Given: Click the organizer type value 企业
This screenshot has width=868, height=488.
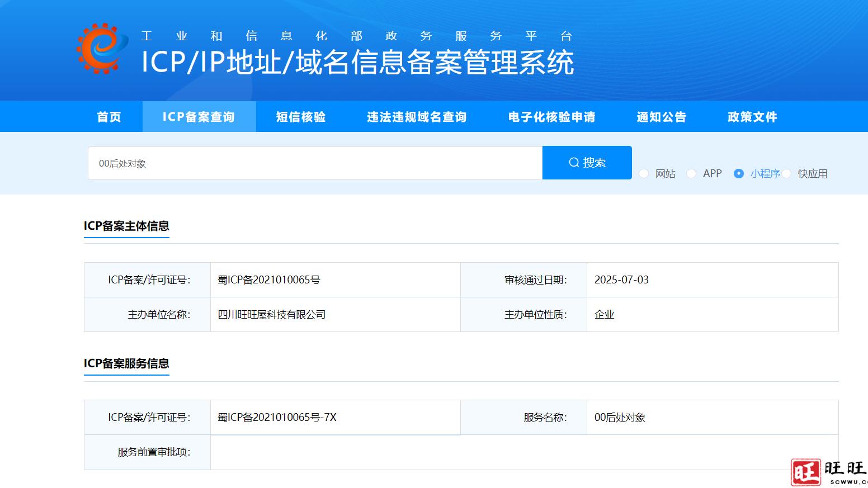Looking at the screenshot, I should coord(604,314).
